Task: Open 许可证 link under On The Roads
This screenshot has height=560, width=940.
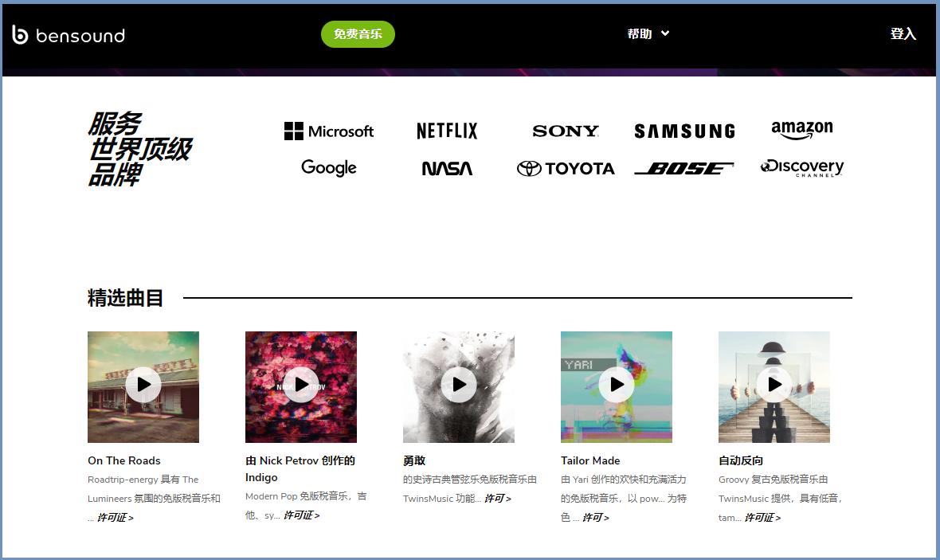Action: tap(115, 518)
